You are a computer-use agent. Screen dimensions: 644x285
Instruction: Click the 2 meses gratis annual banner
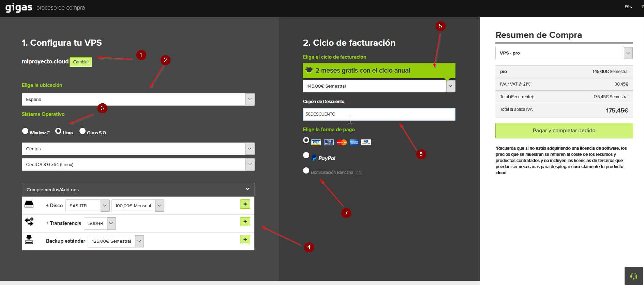(379, 70)
